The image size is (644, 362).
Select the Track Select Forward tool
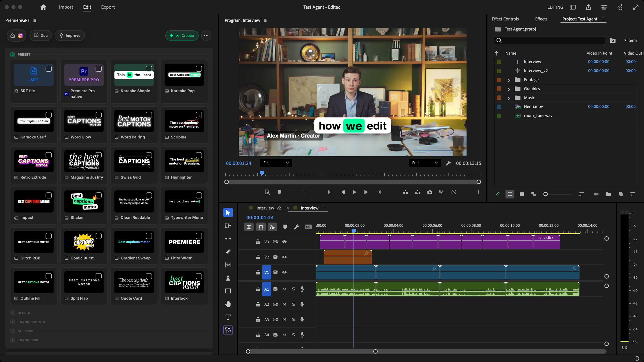tap(228, 225)
